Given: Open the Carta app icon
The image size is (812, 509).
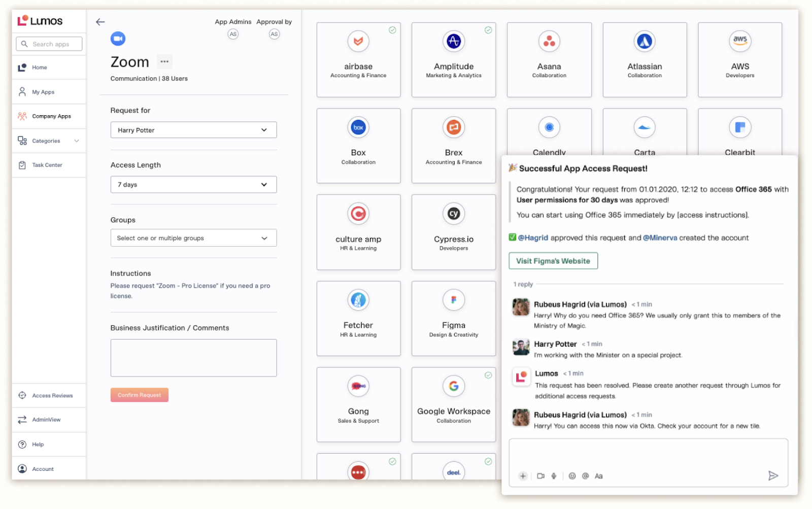Looking at the screenshot, I should click(x=645, y=127).
